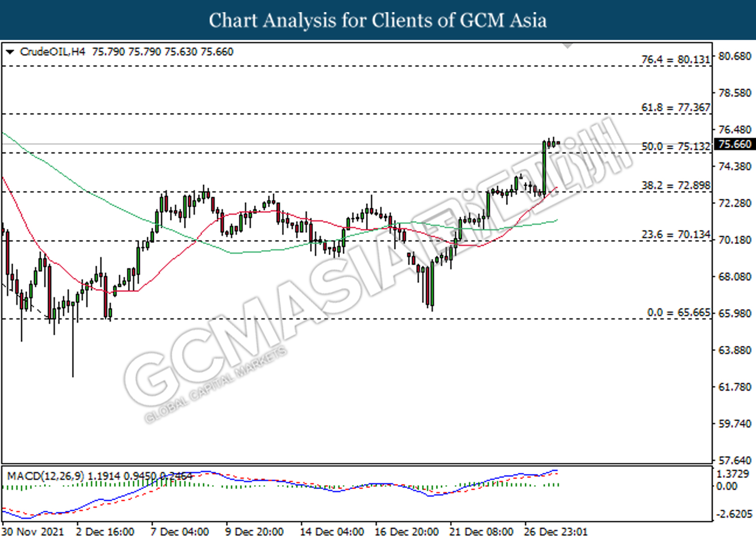Click the 76.4 = 80.131 Fibonacci label
Screen dimensions: 756x540
675,59
